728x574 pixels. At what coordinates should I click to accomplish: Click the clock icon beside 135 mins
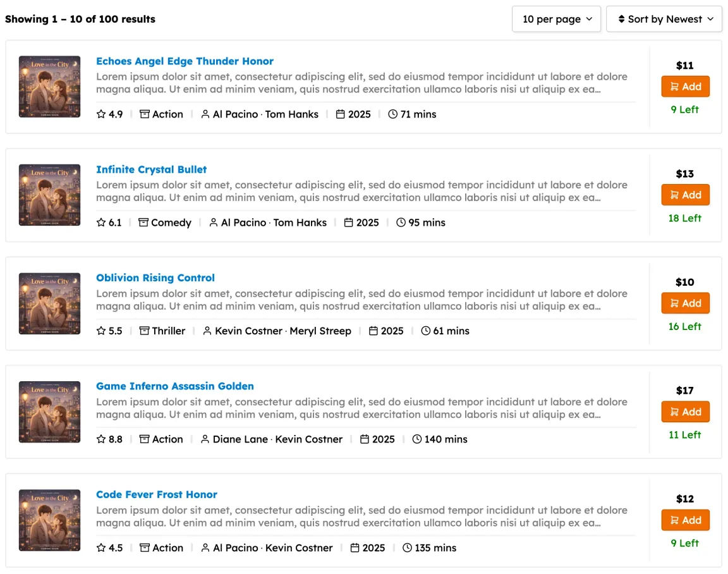[x=407, y=548]
